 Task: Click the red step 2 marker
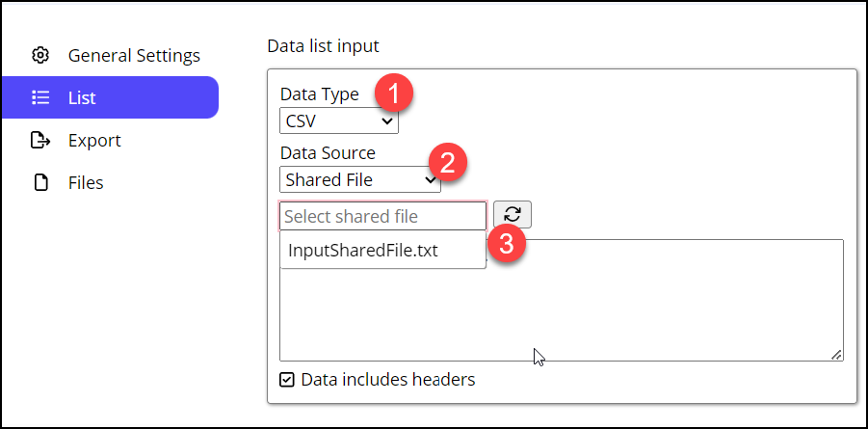coord(447,162)
